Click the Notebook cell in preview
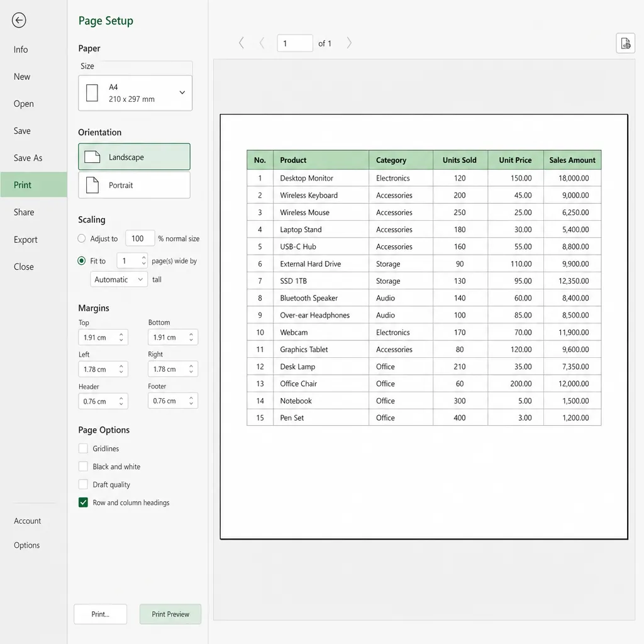Image resolution: width=644 pixels, height=644 pixels. [x=321, y=401]
